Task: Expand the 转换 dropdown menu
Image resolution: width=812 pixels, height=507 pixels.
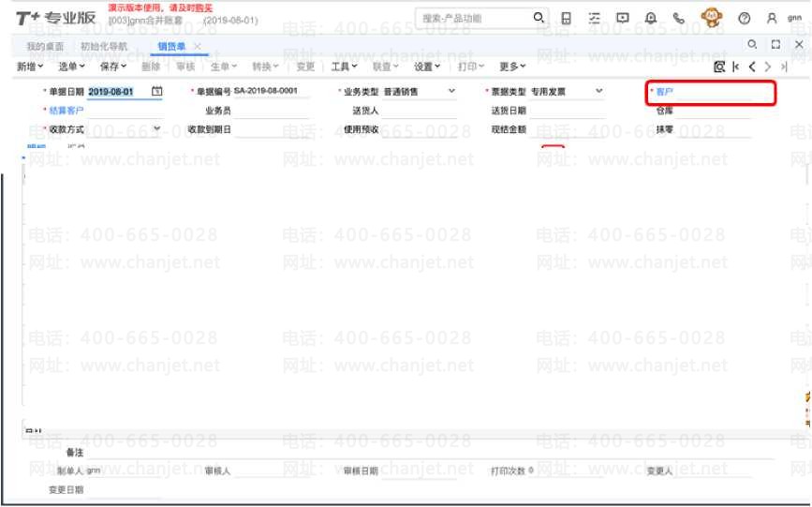Action: [265, 67]
